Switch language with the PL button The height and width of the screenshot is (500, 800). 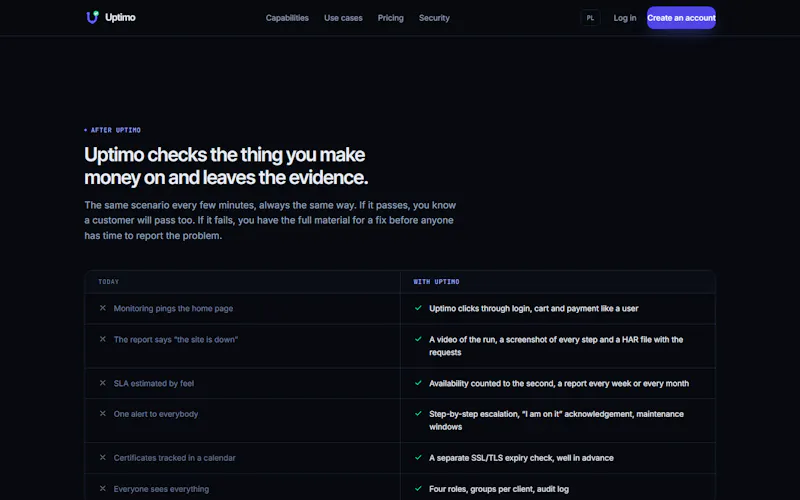590,18
